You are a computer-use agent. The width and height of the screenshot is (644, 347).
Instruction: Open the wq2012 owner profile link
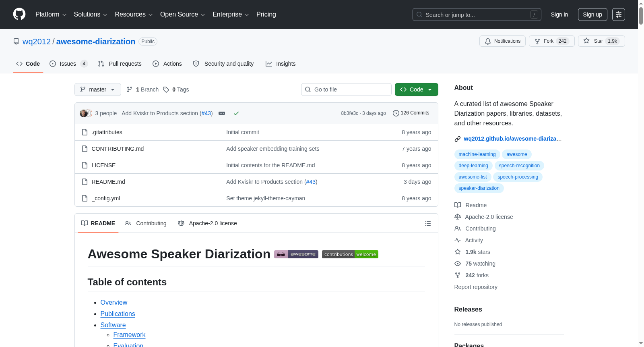(x=37, y=42)
